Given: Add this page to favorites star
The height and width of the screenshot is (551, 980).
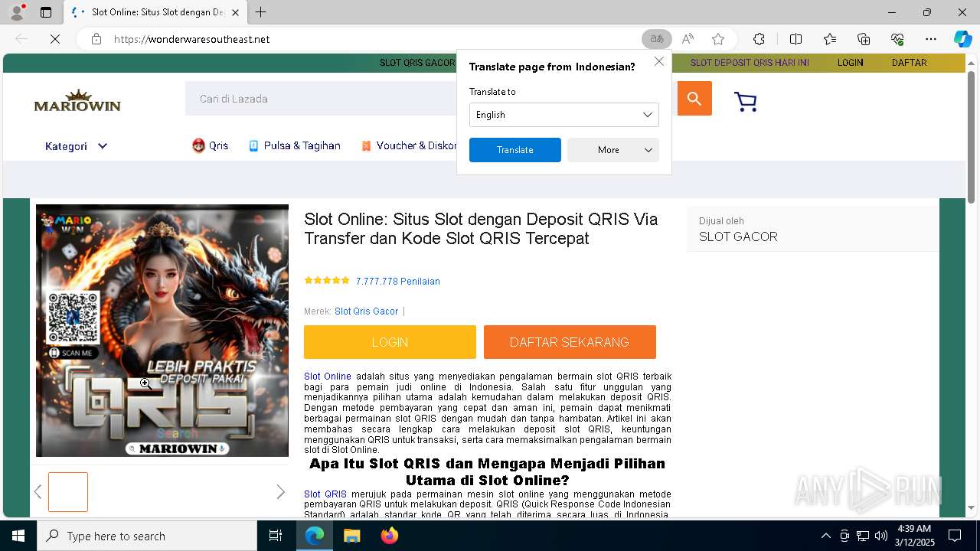Looking at the screenshot, I should (718, 39).
